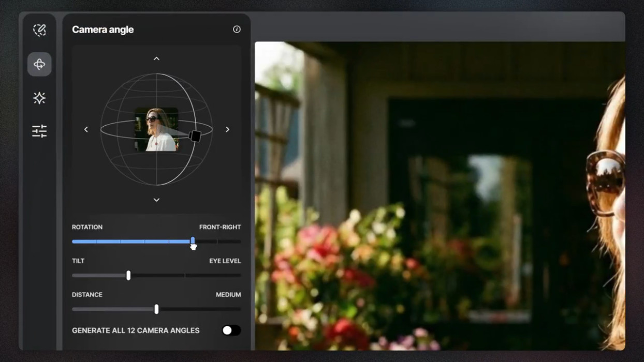Click the Camera angle info icon
Image resolution: width=644 pixels, height=362 pixels.
[237, 29]
